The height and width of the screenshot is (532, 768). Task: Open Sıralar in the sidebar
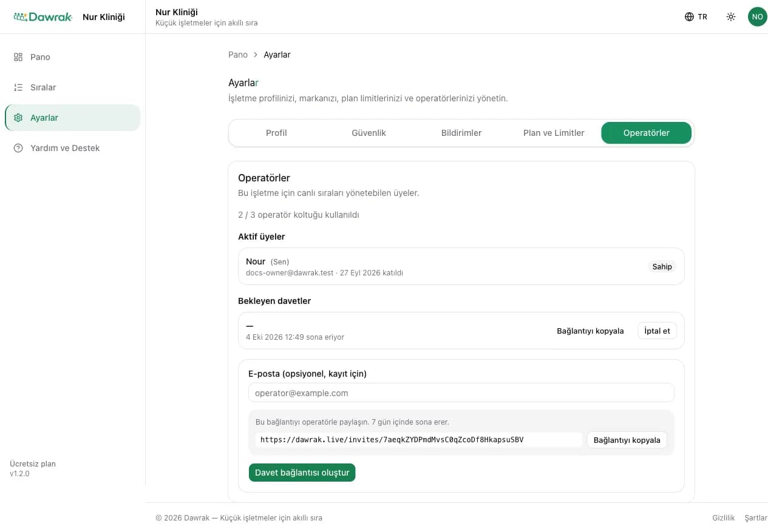72,87
